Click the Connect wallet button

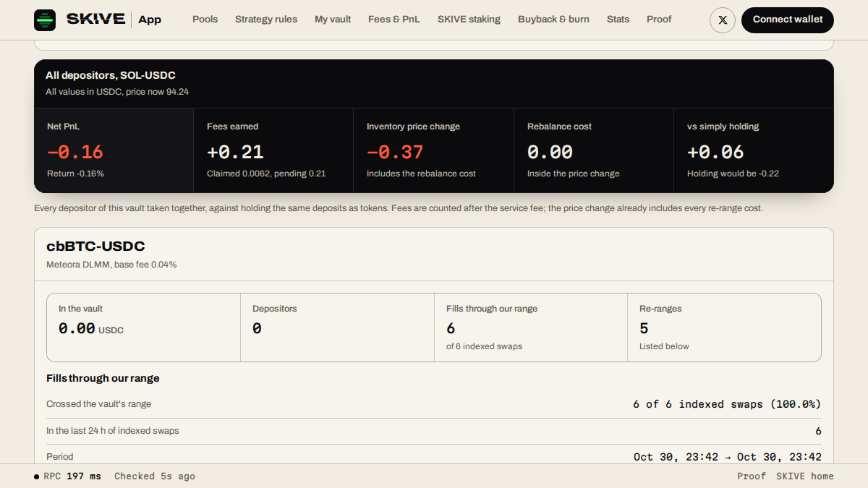click(x=788, y=20)
